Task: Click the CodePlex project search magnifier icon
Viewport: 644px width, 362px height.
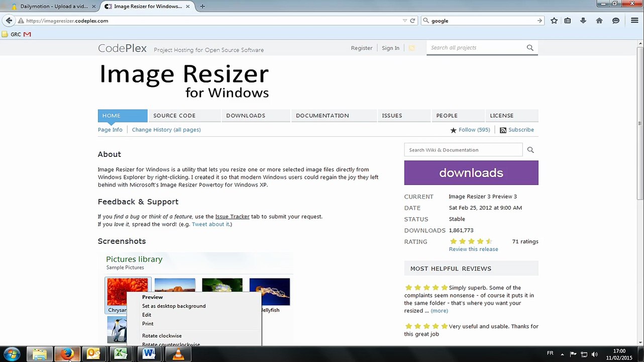Action: (530, 48)
